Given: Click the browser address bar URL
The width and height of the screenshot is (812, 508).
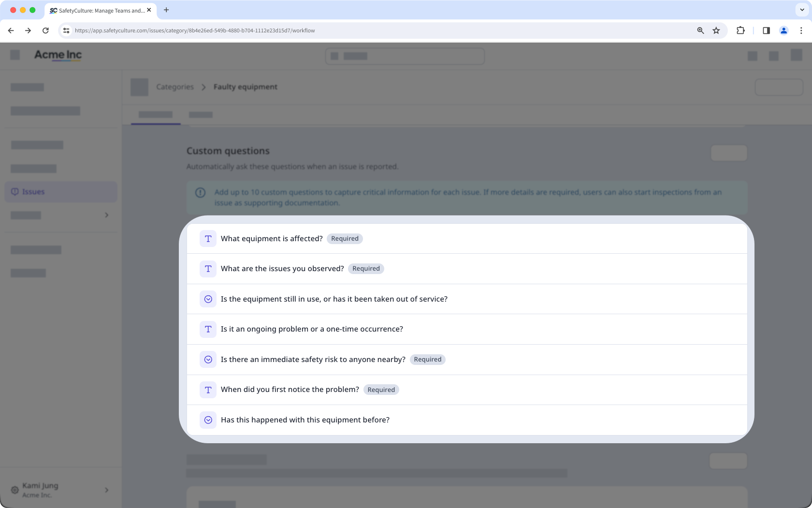Looking at the screenshot, I should click(x=195, y=30).
